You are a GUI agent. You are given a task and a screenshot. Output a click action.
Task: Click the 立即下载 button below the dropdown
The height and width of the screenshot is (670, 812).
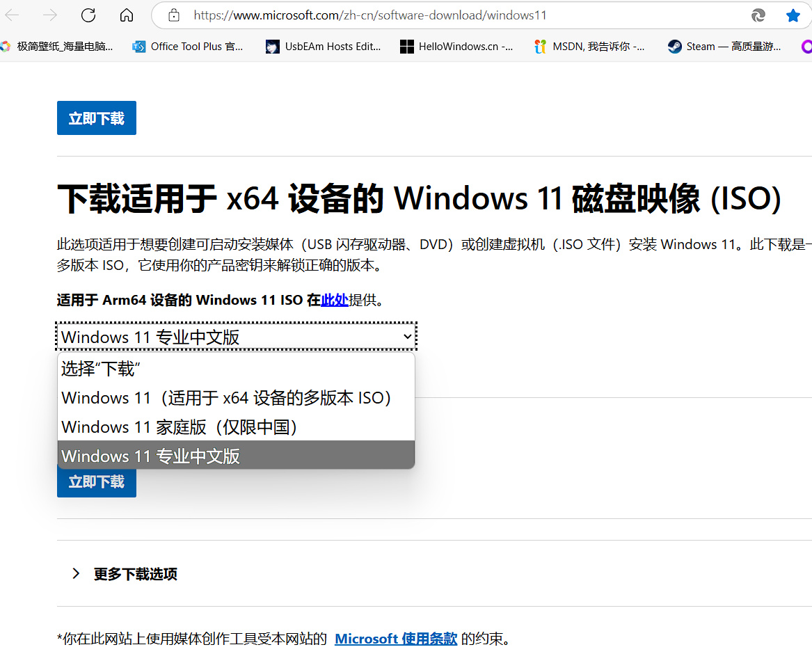tap(96, 483)
